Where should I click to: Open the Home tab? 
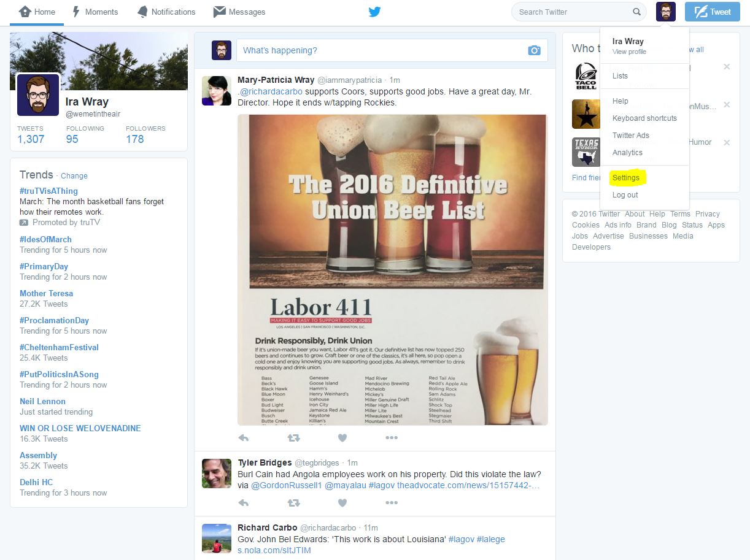point(37,12)
